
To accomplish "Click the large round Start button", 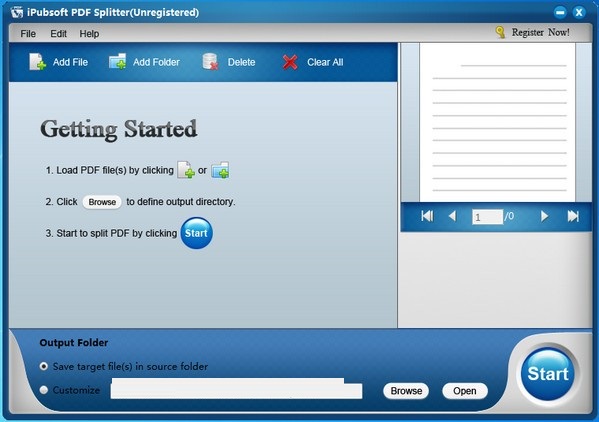I will (548, 374).
